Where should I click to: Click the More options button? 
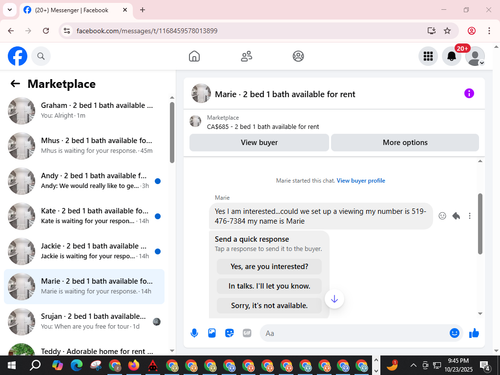(x=405, y=142)
